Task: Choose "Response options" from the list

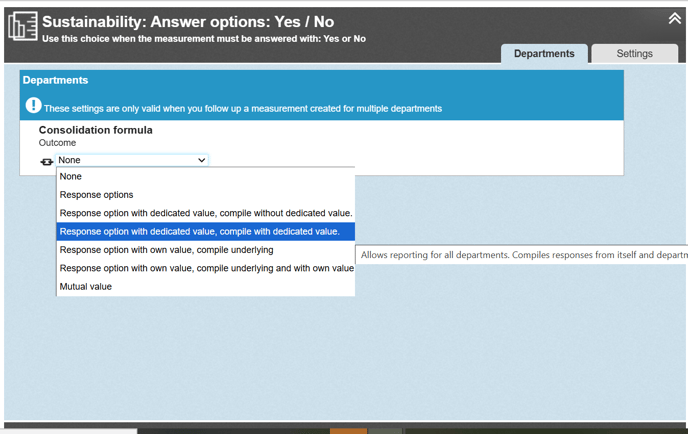Action: [97, 195]
